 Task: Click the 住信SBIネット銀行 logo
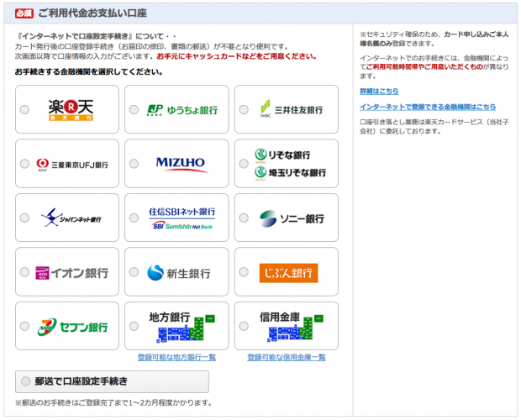coord(182,218)
